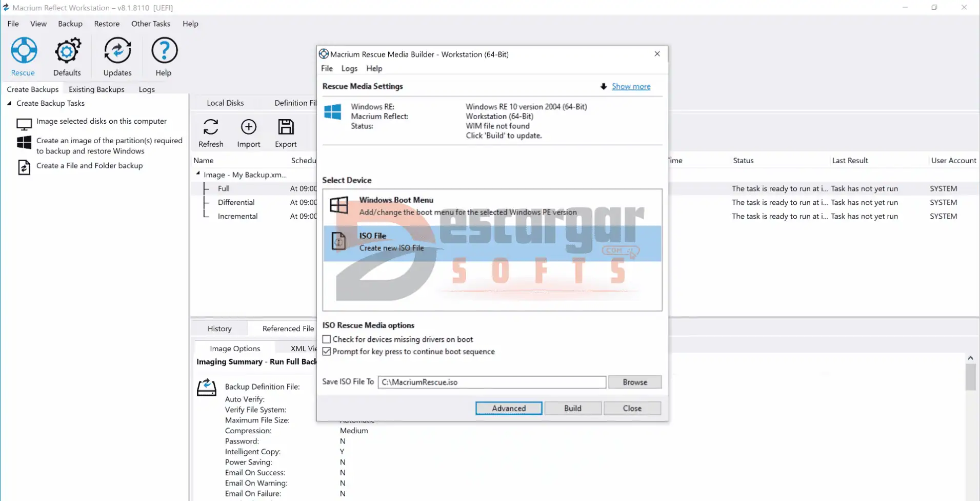The image size is (980, 501).
Task: Switch to the Logs tab in main window
Action: (x=147, y=89)
